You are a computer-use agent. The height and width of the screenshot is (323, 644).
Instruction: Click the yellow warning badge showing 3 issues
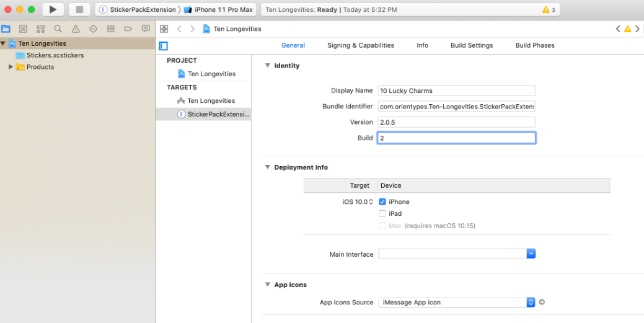coord(549,9)
